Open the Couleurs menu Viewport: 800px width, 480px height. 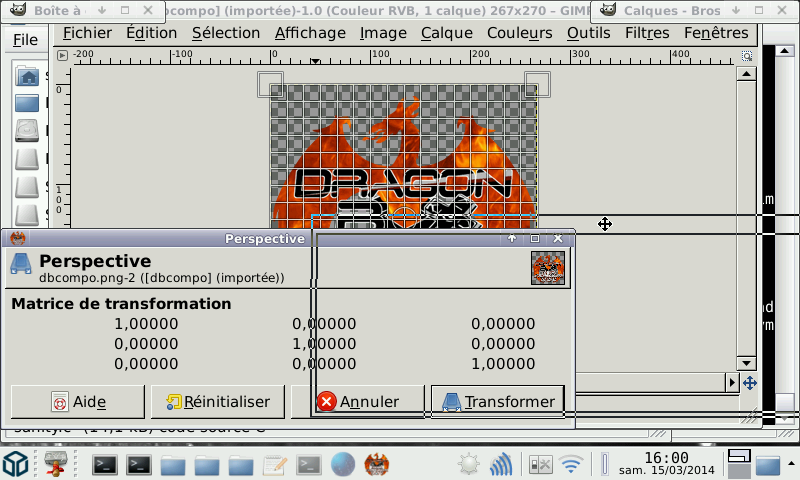pyautogui.click(x=519, y=33)
